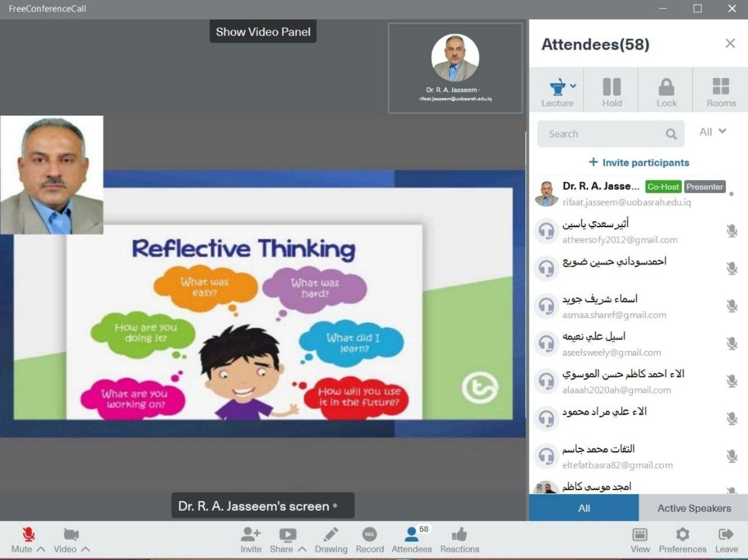Toggle the Lock meeting button
This screenshot has height=560, width=748.
coord(666,88)
